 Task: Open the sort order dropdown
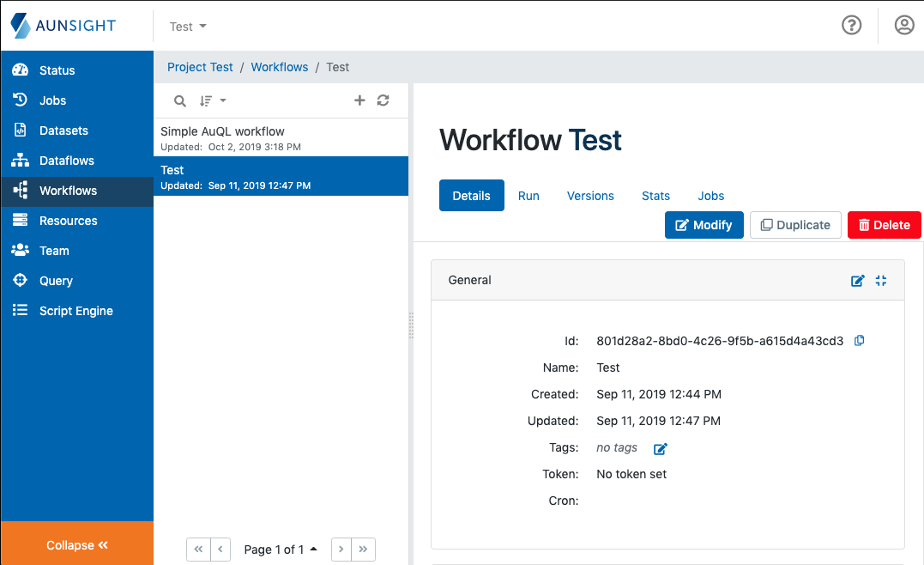pyautogui.click(x=211, y=100)
